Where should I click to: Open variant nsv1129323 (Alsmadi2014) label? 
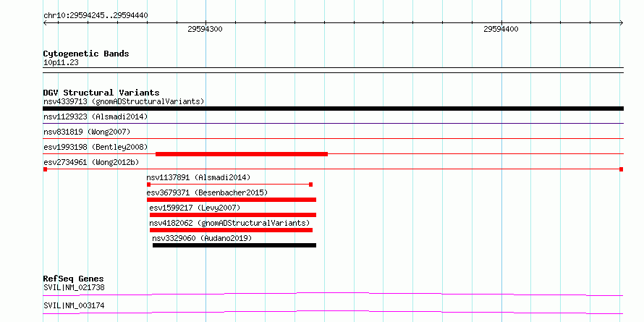pos(96,116)
